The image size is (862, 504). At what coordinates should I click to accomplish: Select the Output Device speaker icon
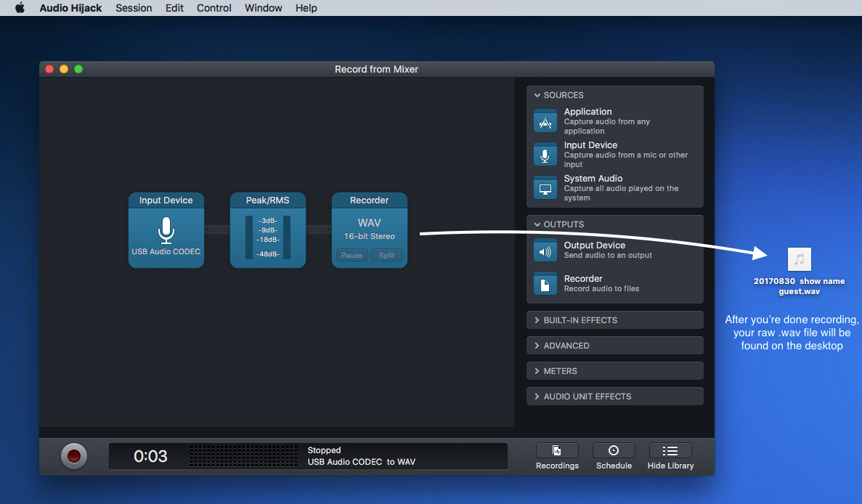coord(545,251)
